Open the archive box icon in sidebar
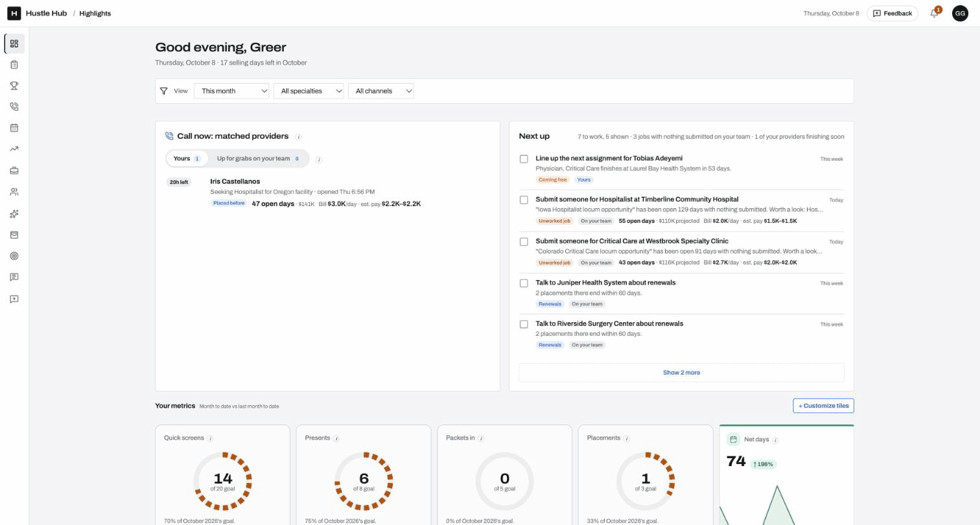Viewport: 980px width, 525px height. coord(14,235)
